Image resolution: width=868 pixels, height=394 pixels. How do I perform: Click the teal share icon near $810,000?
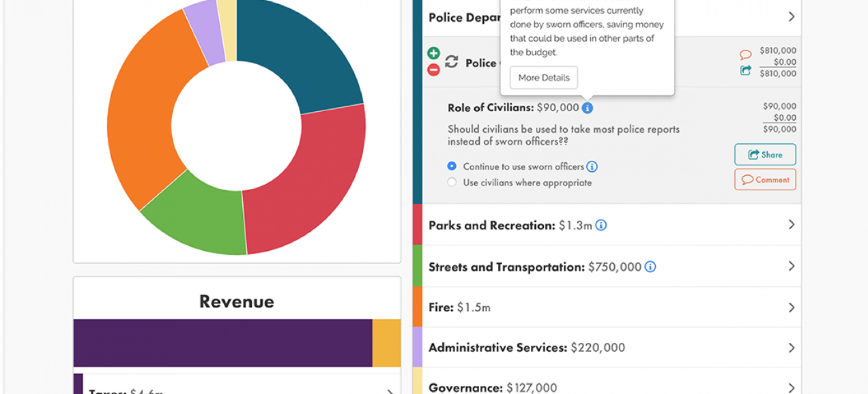click(x=745, y=70)
